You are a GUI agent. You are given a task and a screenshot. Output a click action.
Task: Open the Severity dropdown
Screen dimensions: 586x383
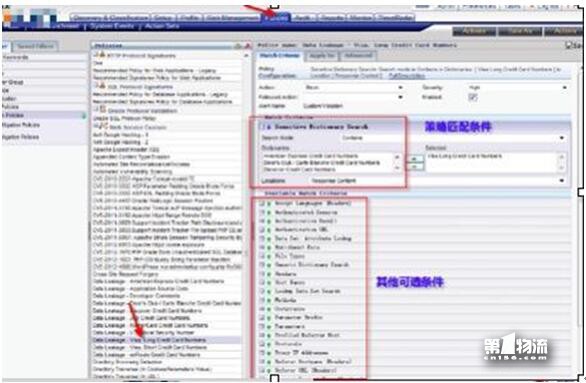[518, 87]
